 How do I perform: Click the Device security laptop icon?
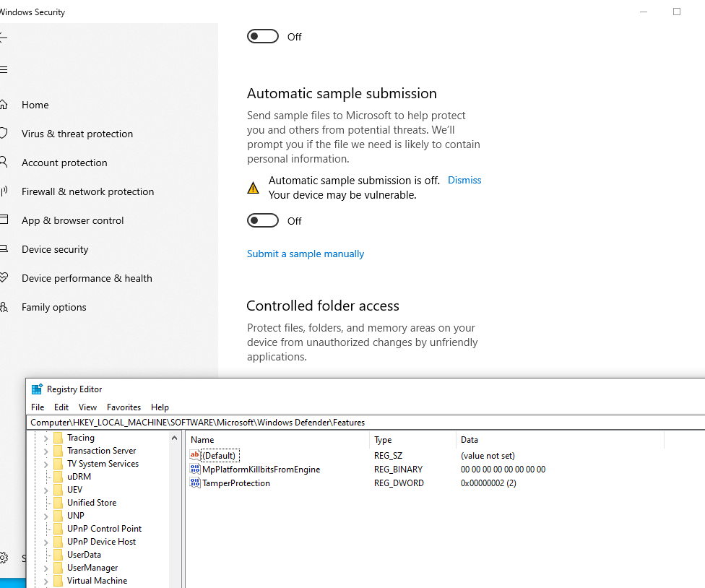[4, 248]
